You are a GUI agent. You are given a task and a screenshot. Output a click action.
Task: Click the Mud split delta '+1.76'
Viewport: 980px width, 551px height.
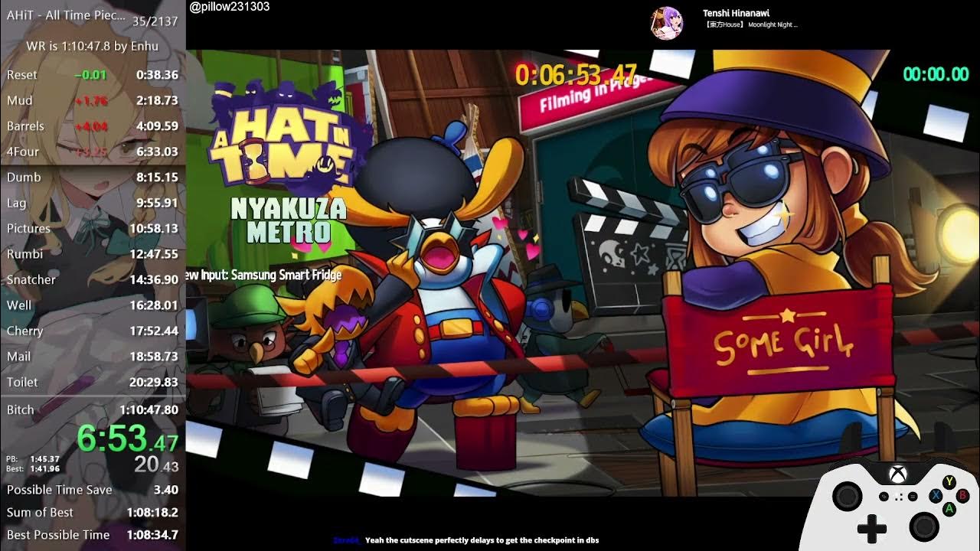tap(91, 100)
